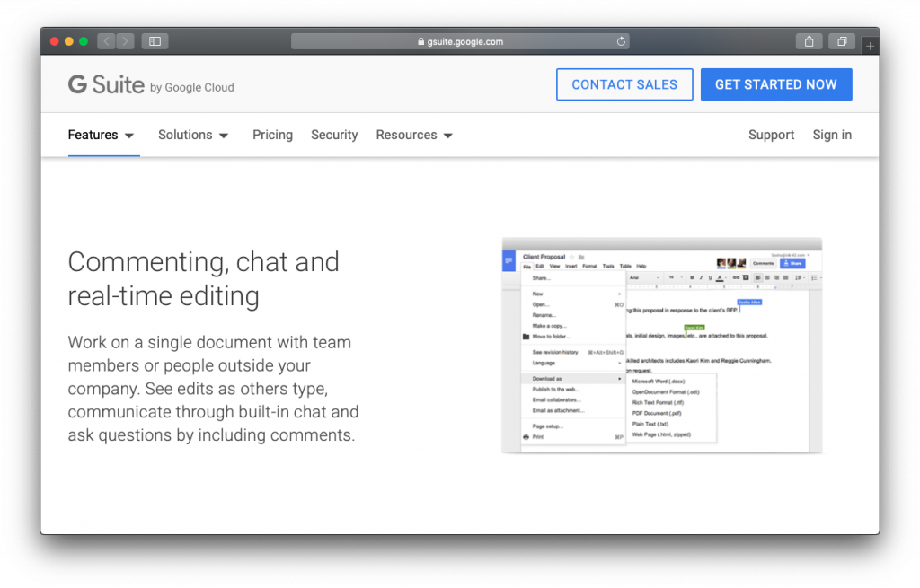Expand the Features dropdown menu

pos(101,135)
